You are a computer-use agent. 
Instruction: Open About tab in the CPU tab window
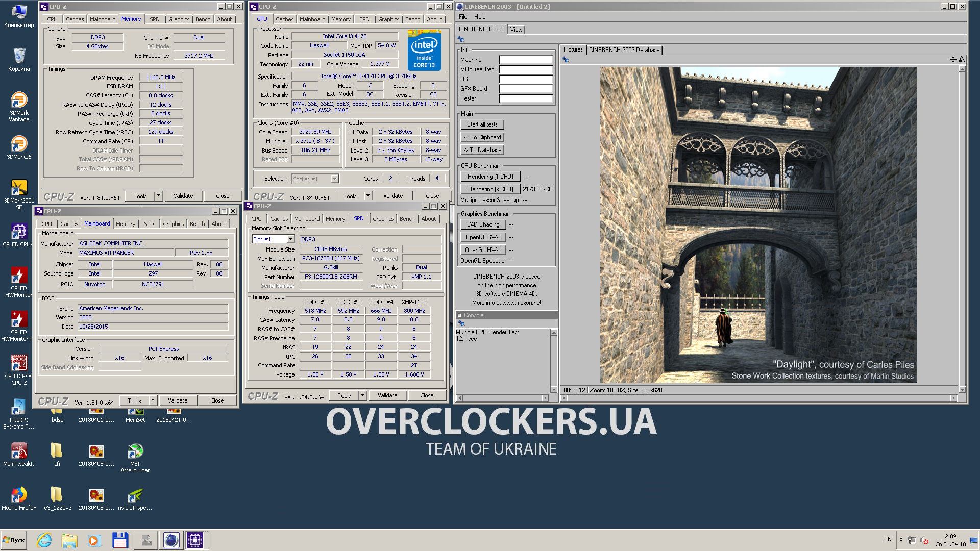(x=434, y=19)
